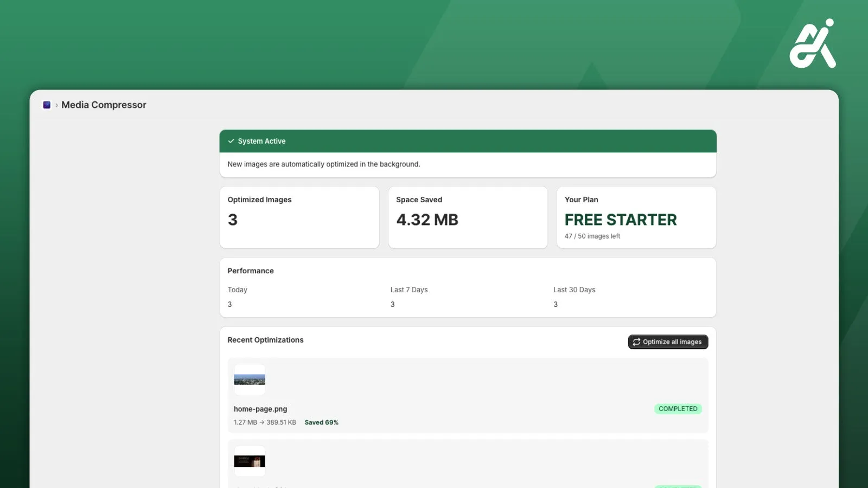
Task: Click the Optimized Images card heading
Action: 259,200
